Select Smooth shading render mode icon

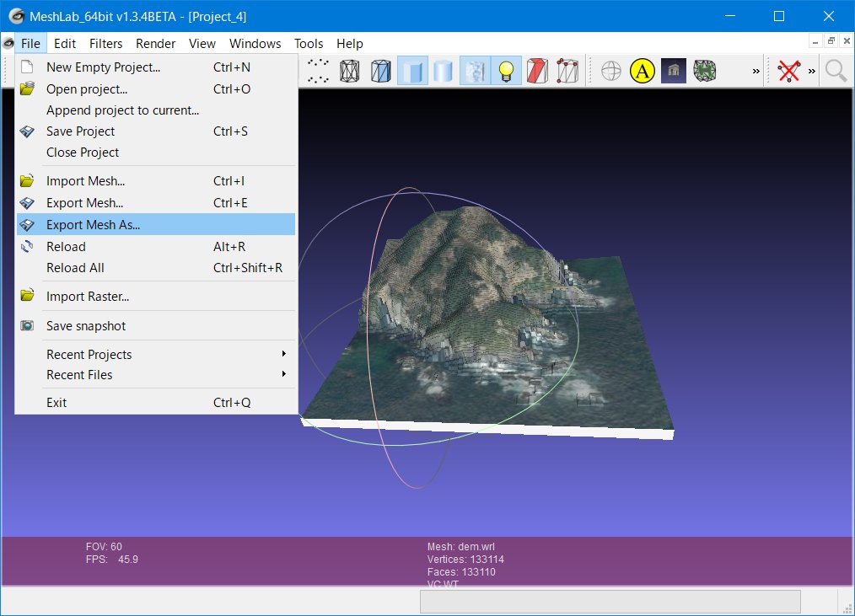click(444, 71)
